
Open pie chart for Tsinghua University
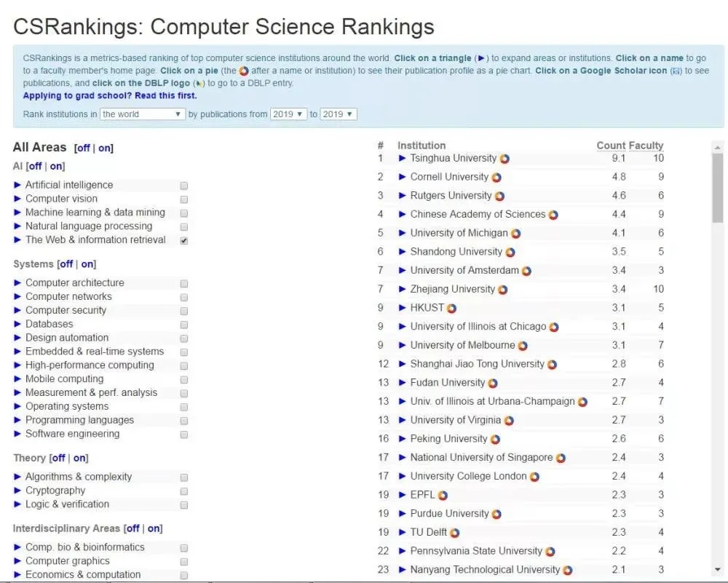point(505,159)
